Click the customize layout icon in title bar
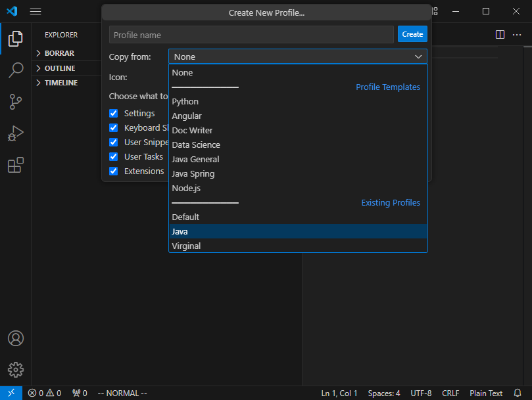Viewport: 532px width, 400px height. [x=435, y=12]
